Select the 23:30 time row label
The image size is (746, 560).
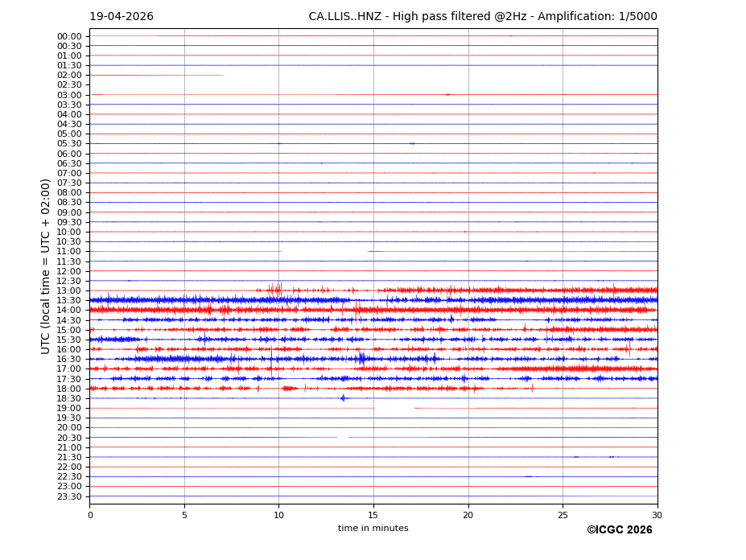pyautogui.click(x=68, y=496)
